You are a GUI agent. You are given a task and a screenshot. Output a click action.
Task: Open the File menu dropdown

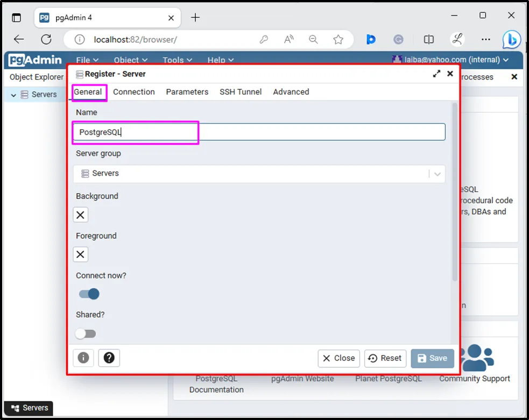click(x=87, y=60)
